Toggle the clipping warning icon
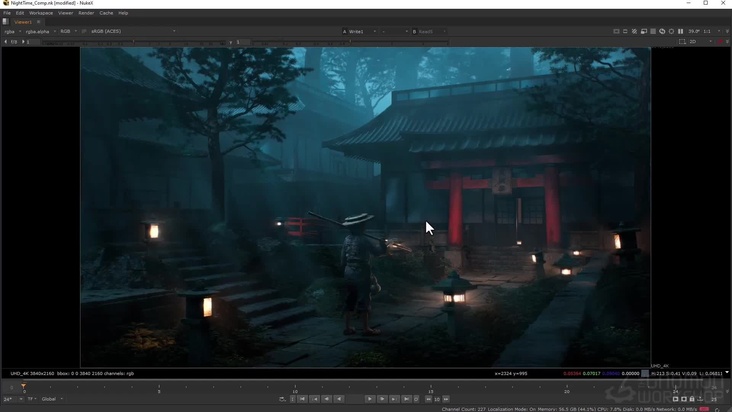 coord(616,31)
